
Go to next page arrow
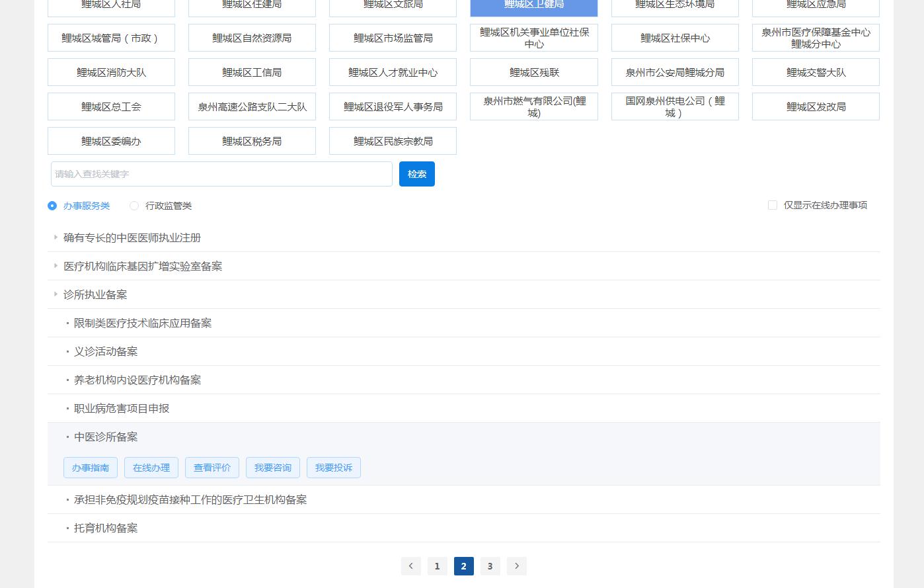(516, 566)
